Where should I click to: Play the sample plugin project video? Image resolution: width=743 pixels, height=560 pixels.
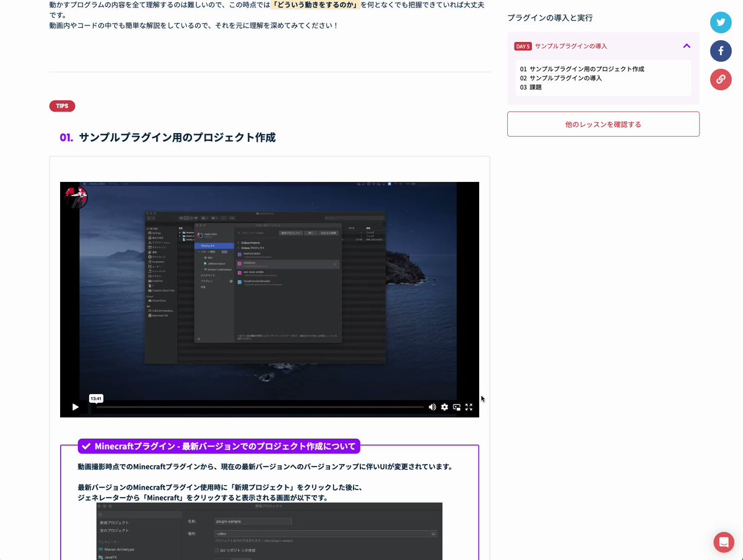pos(75,407)
